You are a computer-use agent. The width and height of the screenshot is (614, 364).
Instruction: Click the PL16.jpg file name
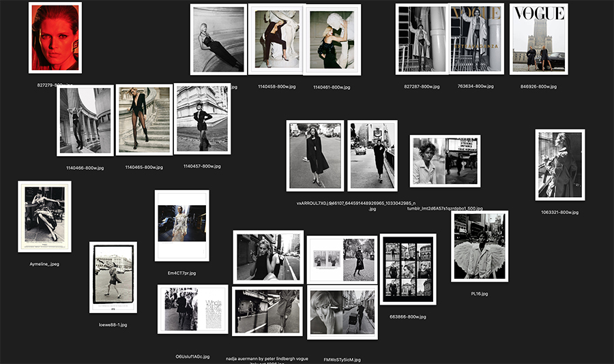click(480, 294)
